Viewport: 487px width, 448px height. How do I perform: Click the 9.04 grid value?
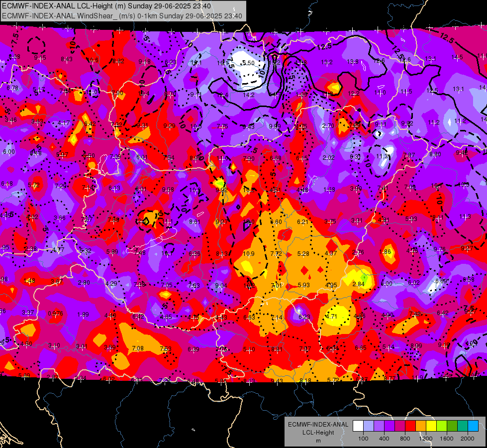221,285
